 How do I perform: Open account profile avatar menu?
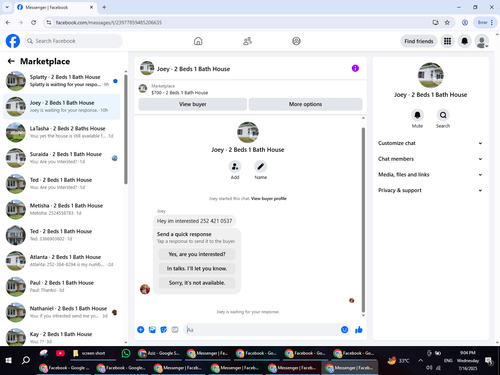tap(482, 41)
